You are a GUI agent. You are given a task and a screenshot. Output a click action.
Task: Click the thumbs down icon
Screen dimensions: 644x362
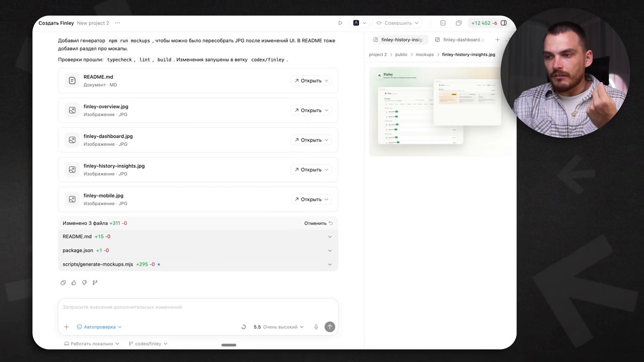[85, 283]
